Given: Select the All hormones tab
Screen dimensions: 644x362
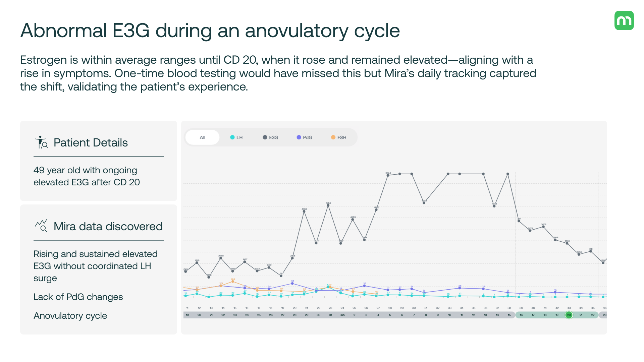Looking at the screenshot, I should (202, 137).
